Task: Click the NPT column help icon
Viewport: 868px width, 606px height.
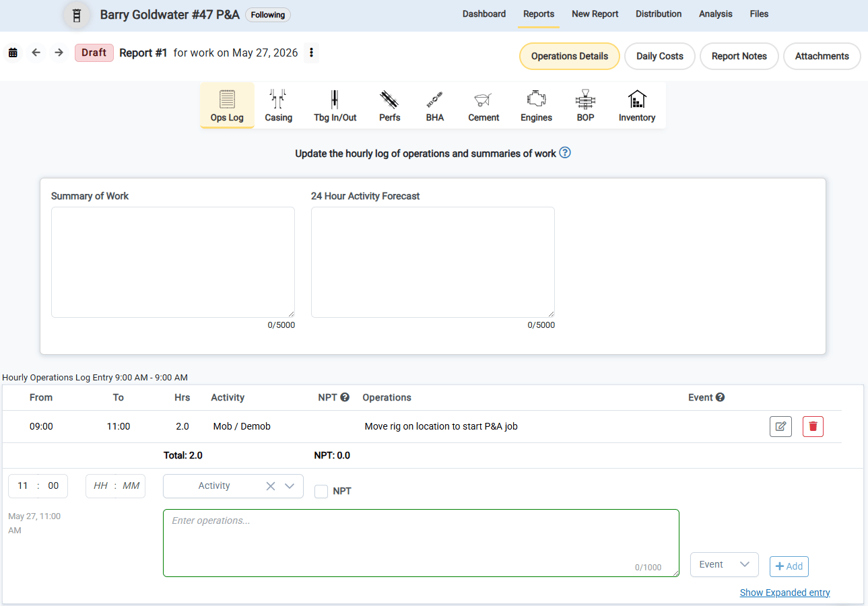Action: click(345, 397)
